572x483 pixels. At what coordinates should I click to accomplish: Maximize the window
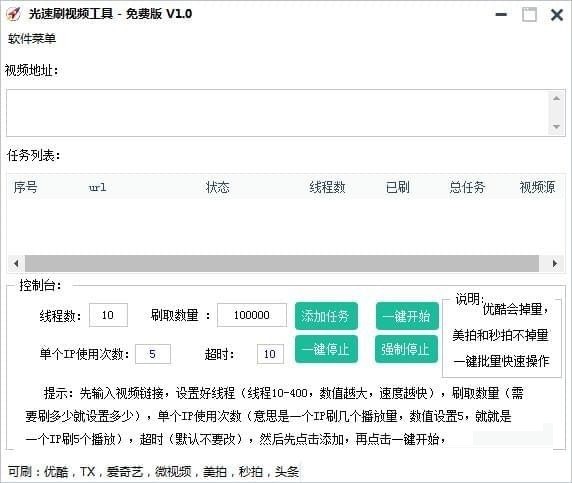pyautogui.click(x=529, y=15)
